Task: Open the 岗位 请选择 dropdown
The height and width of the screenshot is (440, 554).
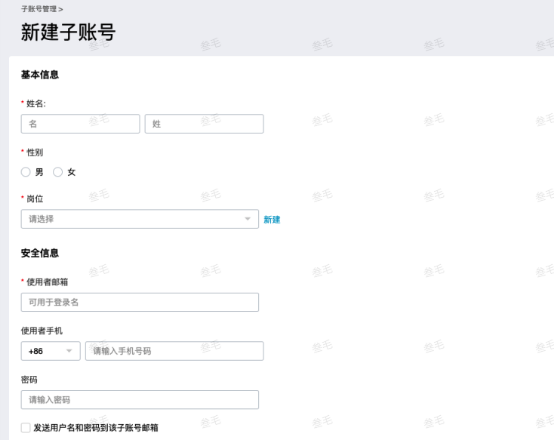Action: tap(140, 219)
